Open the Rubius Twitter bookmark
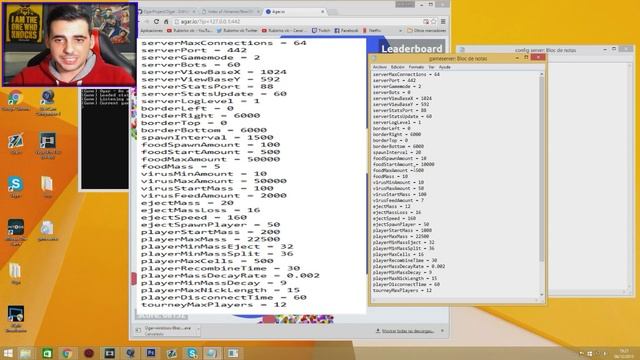This screenshot has width=640, height=360. [237, 31]
